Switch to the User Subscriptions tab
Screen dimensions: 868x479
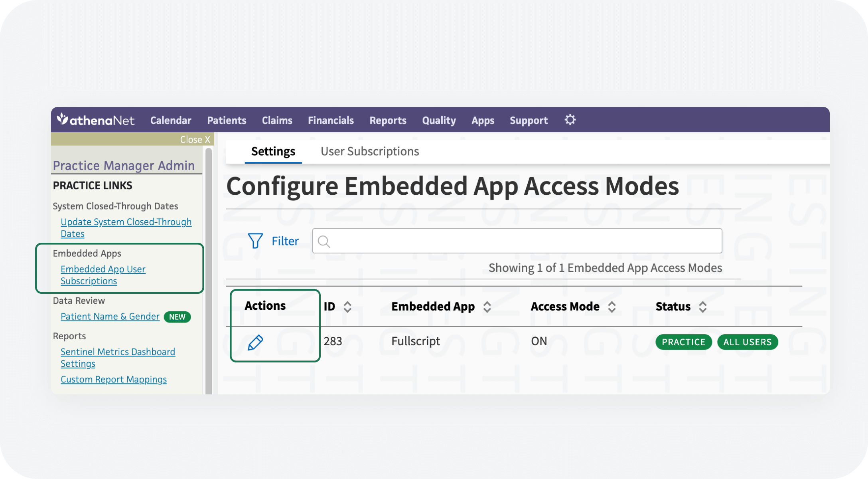click(369, 151)
